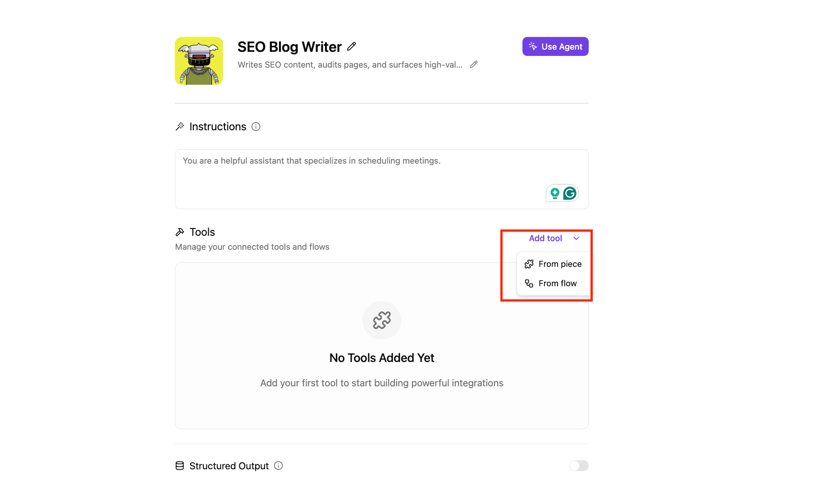Click the hammer Tools section icon

pos(180,232)
